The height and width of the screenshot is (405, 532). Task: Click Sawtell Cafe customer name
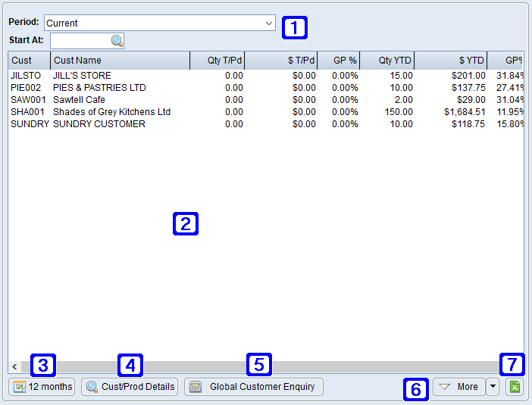tap(79, 100)
